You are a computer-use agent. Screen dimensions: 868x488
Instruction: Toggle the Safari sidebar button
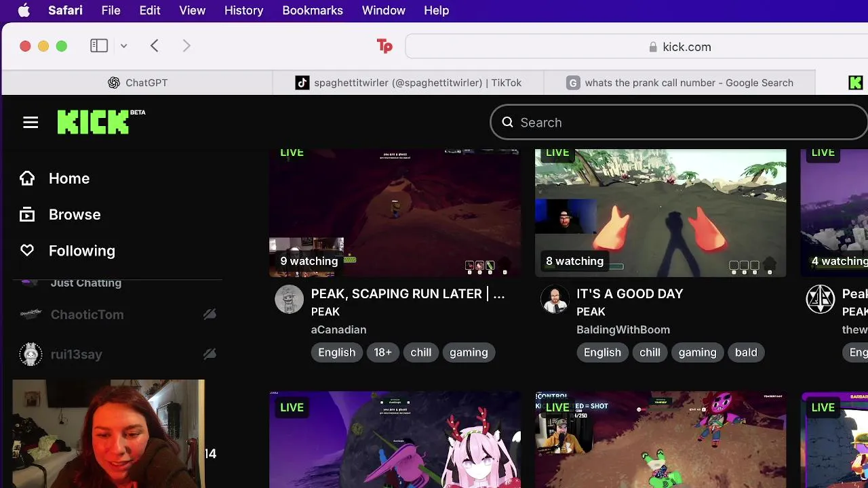tap(99, 45)
